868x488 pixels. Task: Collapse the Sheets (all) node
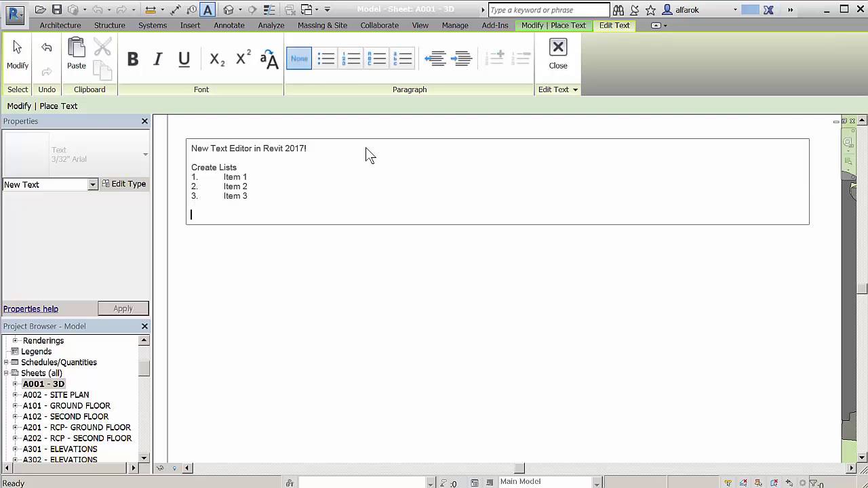pyautogui.click(x=6, y=373)
